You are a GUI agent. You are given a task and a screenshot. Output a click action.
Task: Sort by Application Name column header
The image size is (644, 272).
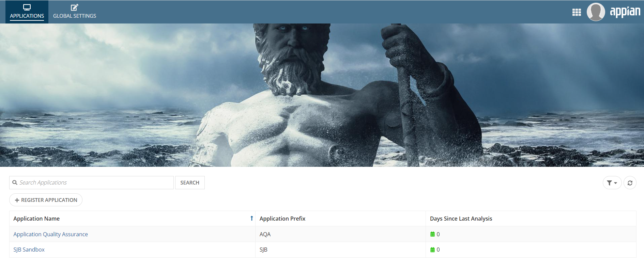[36, 219]
